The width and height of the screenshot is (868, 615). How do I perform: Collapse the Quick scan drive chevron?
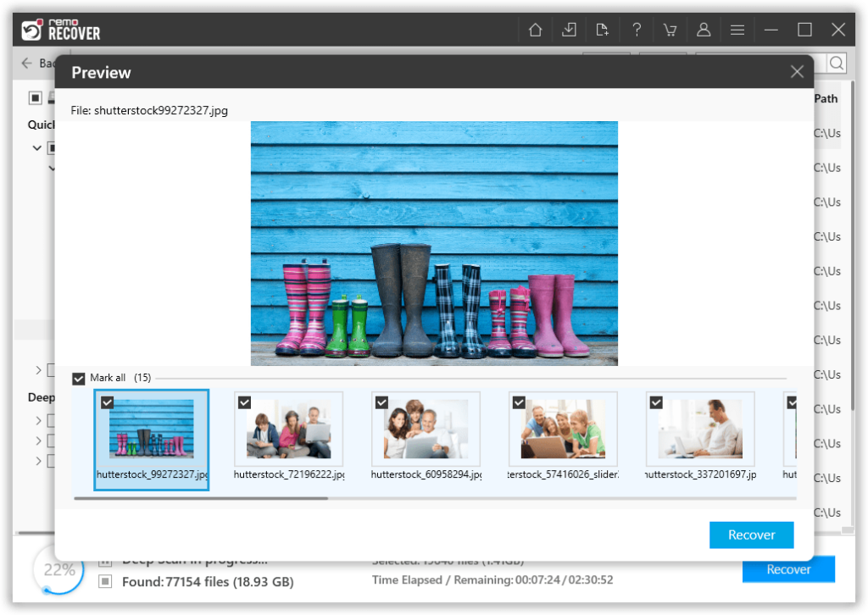tap(37, 147)
